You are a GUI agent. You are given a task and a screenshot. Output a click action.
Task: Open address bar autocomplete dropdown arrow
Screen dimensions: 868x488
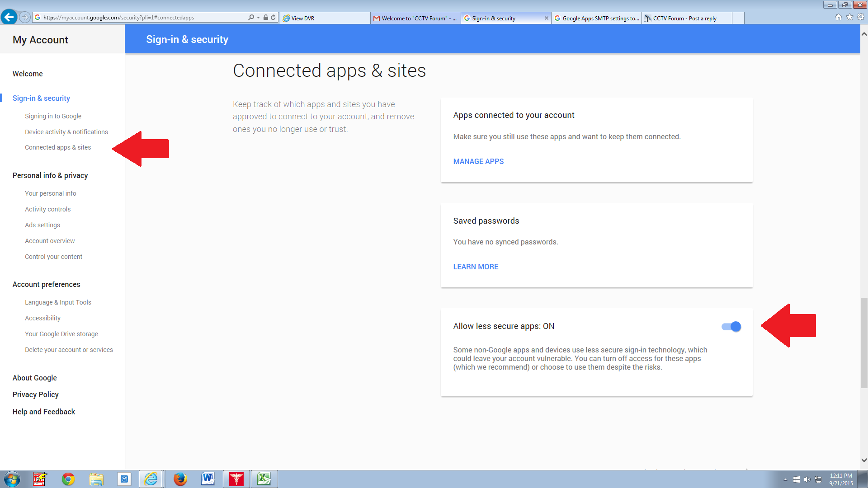click(x=258, y=18)
